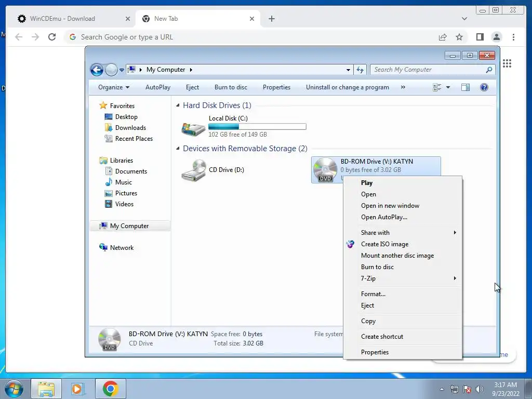Image resolution: width=532 pixels, height=399 pixels.
Task: Show more toolbar commands chevron
Action: (x=403, y=87)
